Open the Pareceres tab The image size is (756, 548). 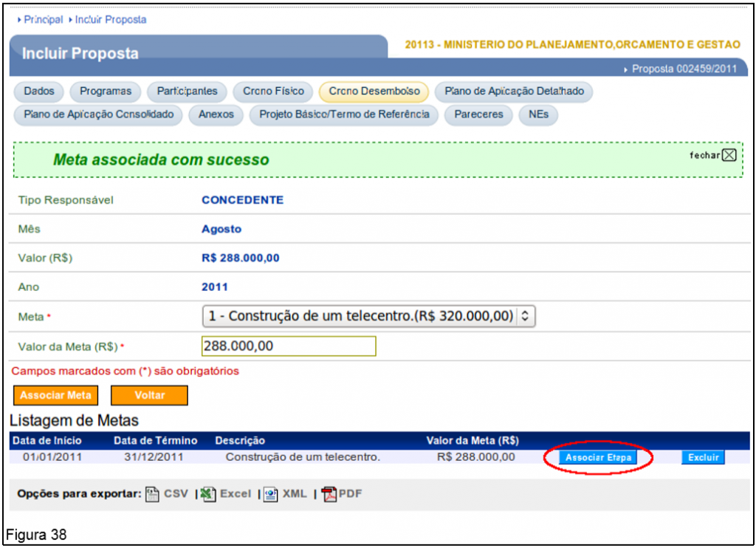[478, 115]
